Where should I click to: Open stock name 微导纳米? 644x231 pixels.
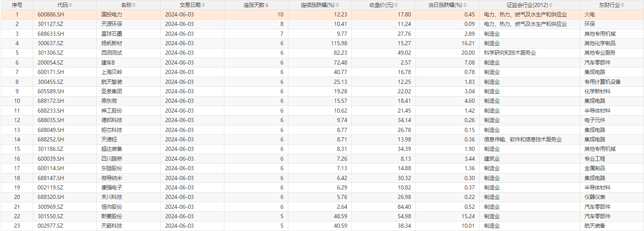click(x=112, y=178)
